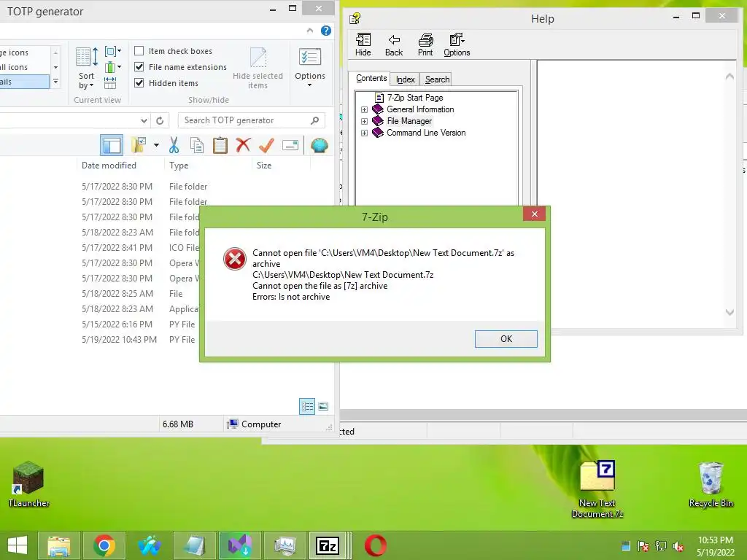Expand the General Information node
Image resolution: width=747 pixels, height=560 pixels.
point(365,109)
